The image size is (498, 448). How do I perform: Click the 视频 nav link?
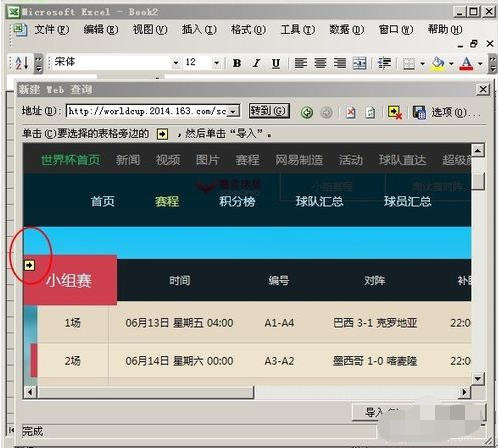pyautogui.click(x=168, y=160)
